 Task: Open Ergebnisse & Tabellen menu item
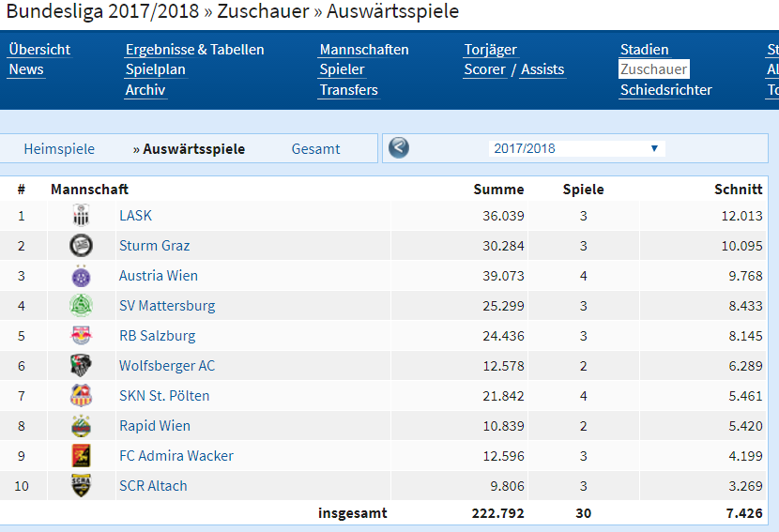(195, 50)
